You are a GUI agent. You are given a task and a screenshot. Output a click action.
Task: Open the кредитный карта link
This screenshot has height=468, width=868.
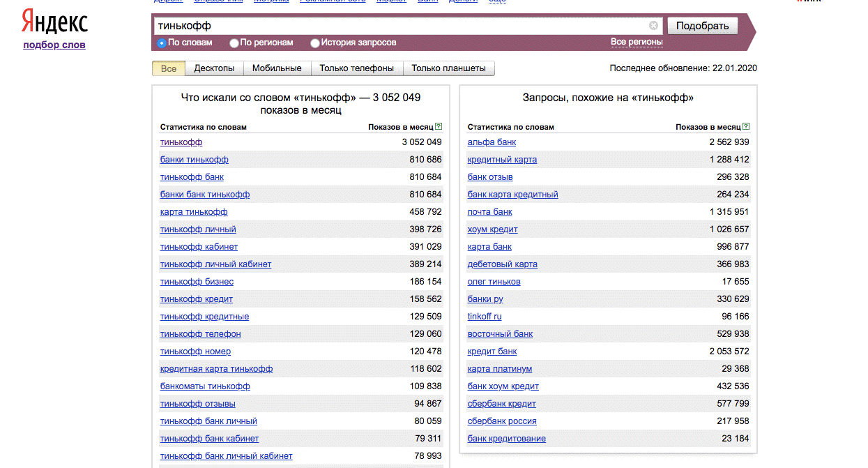coord(502,160)
